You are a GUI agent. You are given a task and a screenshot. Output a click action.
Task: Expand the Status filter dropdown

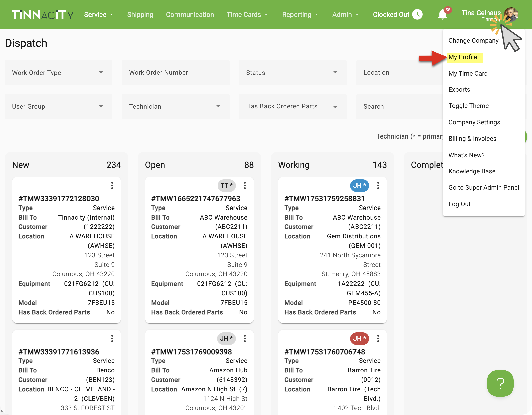click(x=293, y=73)
